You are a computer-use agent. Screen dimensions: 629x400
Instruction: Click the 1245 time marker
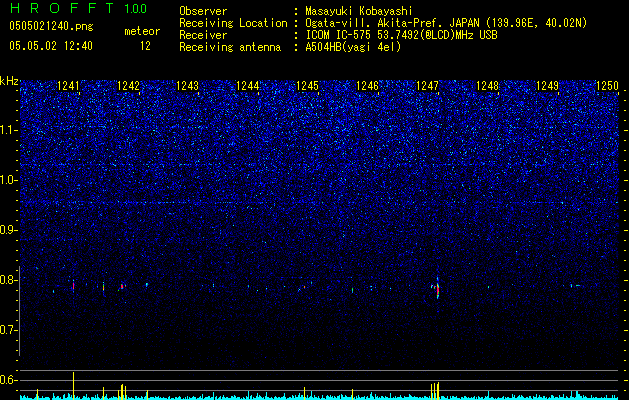(x=307, y=85)
